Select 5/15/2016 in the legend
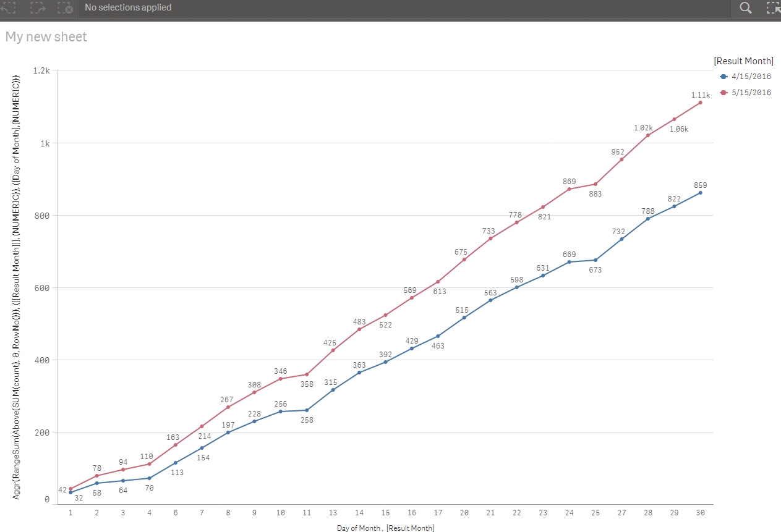The image size is (781, 532). click(x=746, y=93)
